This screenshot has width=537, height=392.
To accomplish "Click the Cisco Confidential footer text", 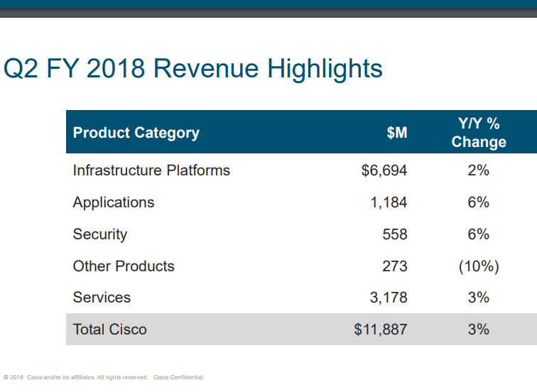I will [178, 377].
